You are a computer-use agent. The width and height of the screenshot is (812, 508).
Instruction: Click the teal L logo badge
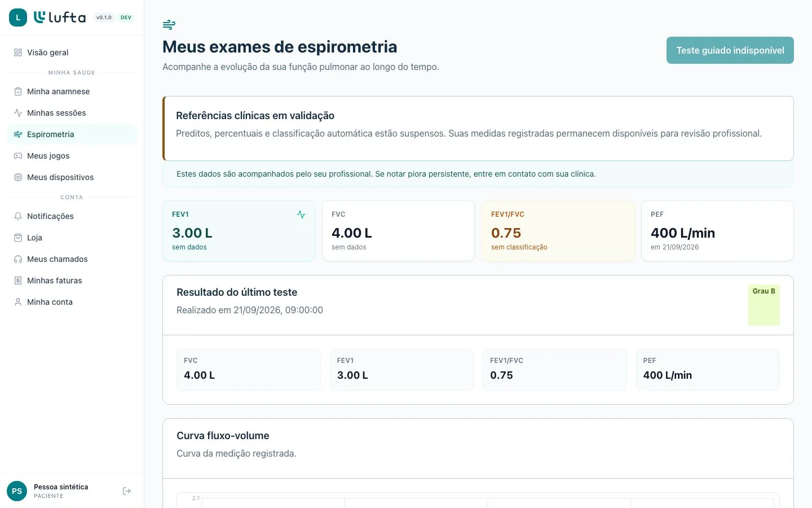(18, 17)
